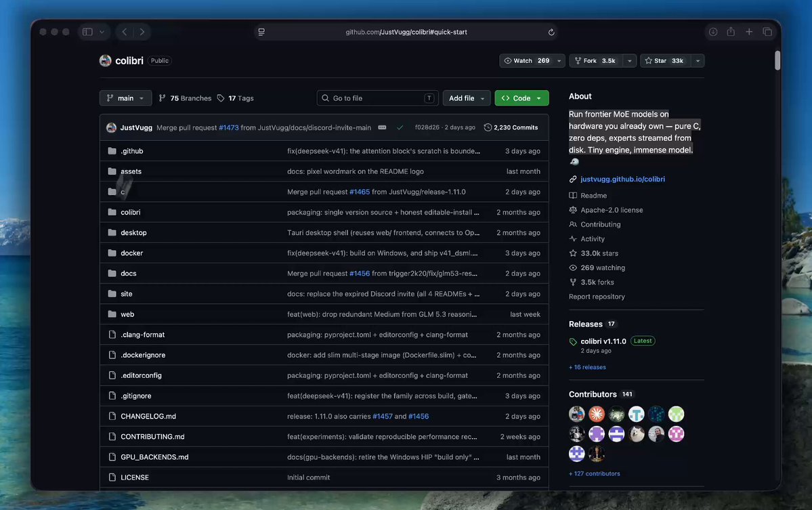Fork the repository with Fork 3.5k

click(x=595, y=60)
